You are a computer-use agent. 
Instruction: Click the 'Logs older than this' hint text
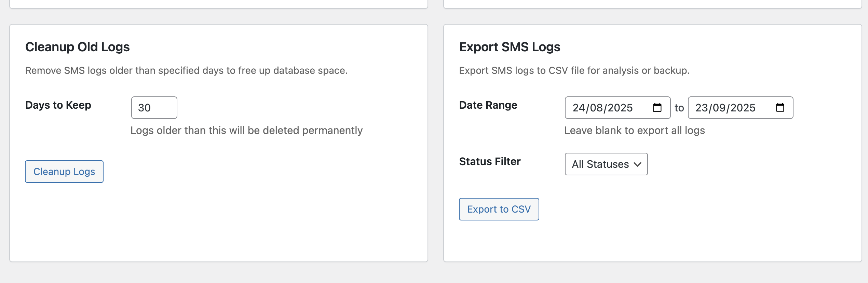246,130
